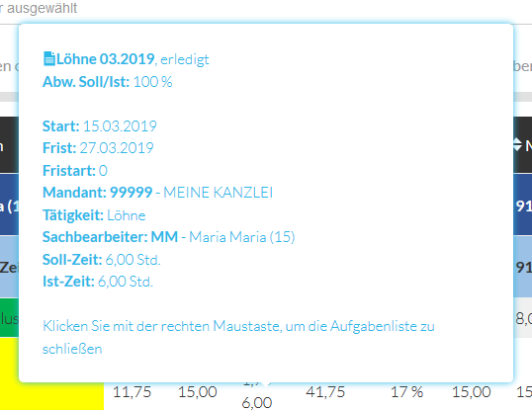Click the Ist-Zeit 6,00 Std. line

tap(98, 282)
